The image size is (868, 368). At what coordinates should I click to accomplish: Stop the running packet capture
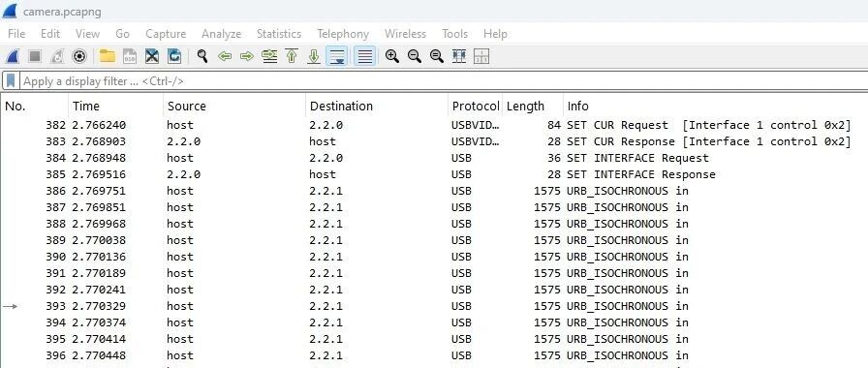pos(35,56)
